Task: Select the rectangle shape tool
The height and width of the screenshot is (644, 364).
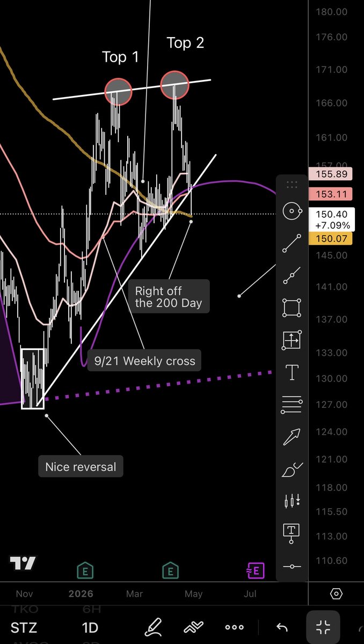Action: coord(292,308)
